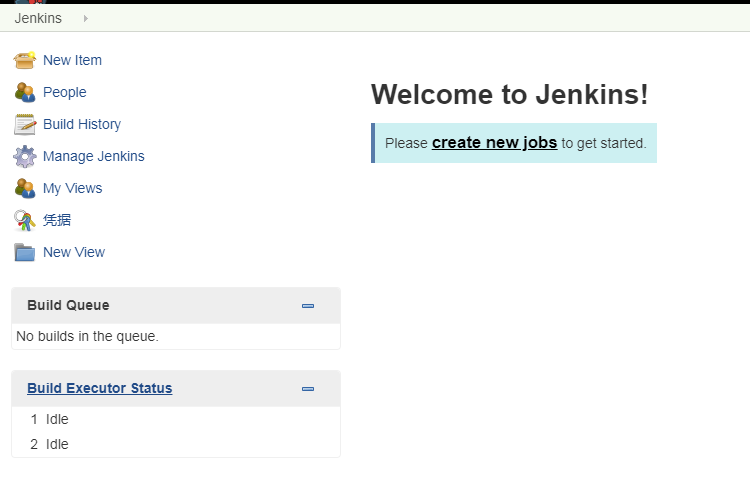This screenshot has width=750, height=486.
Task: Open the Build History link
Action: [x=82, y=124]
